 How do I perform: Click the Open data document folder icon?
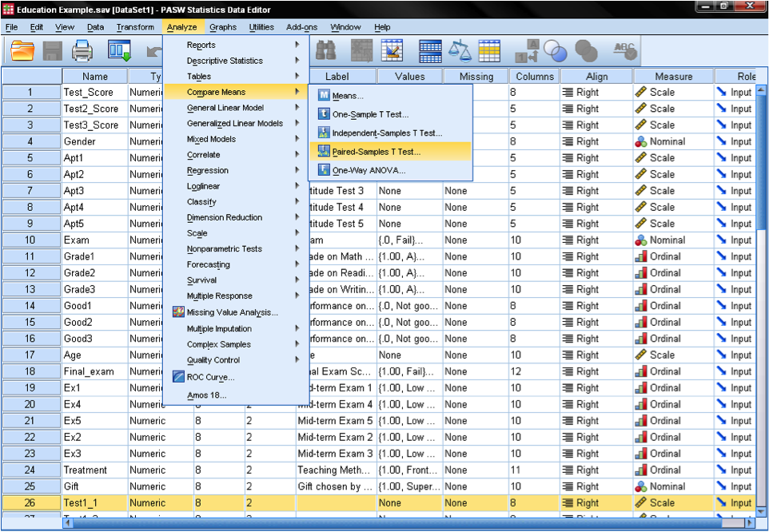(23, 51)
